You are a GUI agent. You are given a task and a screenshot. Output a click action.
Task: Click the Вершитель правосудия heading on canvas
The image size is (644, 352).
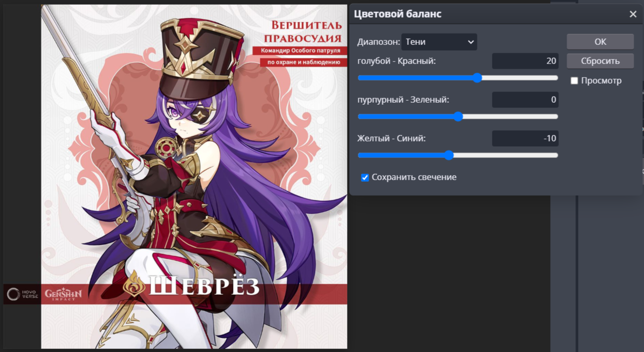pos(303,32)
